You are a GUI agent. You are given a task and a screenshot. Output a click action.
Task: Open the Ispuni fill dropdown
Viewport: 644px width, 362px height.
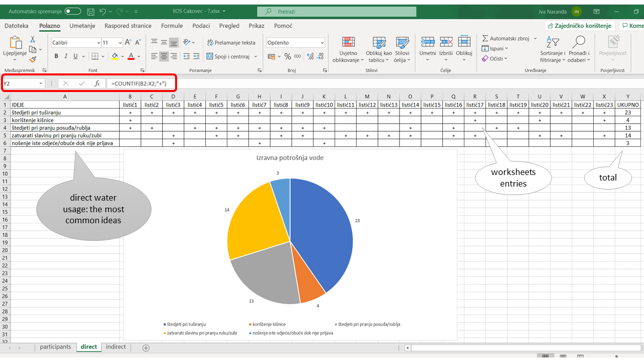pos(495,49)
